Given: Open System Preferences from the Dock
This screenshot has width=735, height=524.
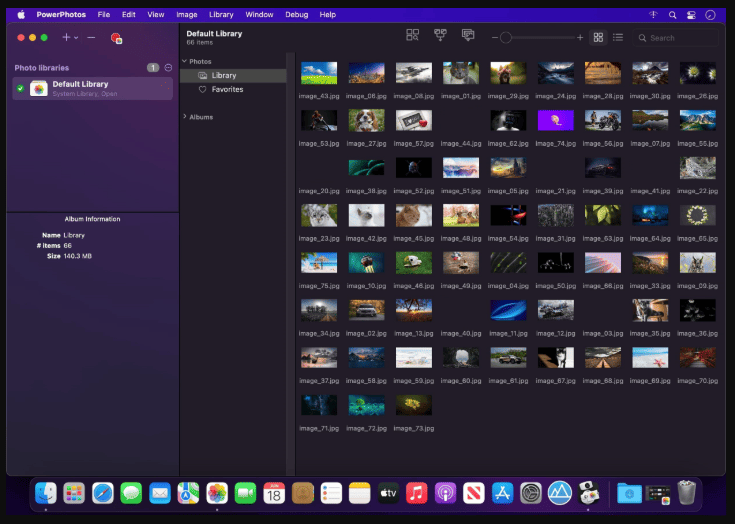Looking at the screenshot, I should 531,493.
